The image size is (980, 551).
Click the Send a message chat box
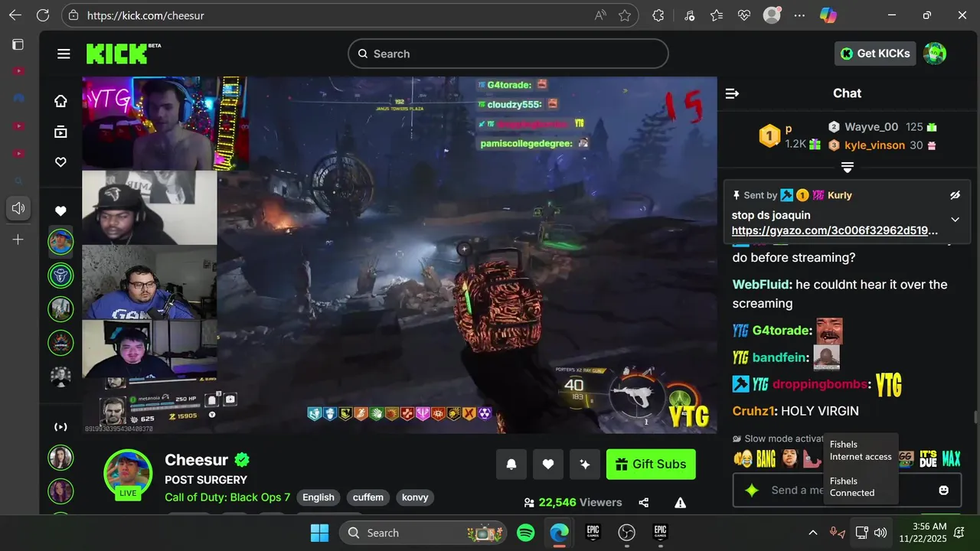point(847,490)
